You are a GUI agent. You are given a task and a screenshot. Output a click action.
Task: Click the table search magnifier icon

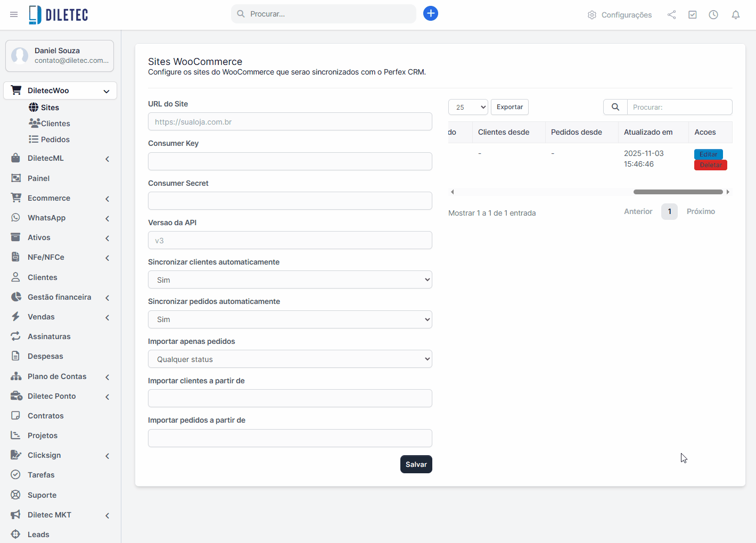tap(615, 107)
